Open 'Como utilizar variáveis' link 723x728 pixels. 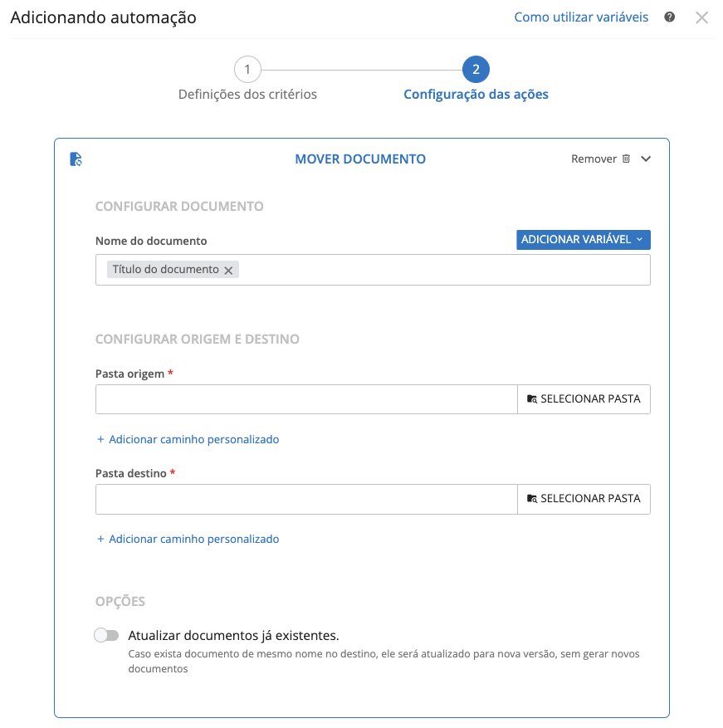581,17
